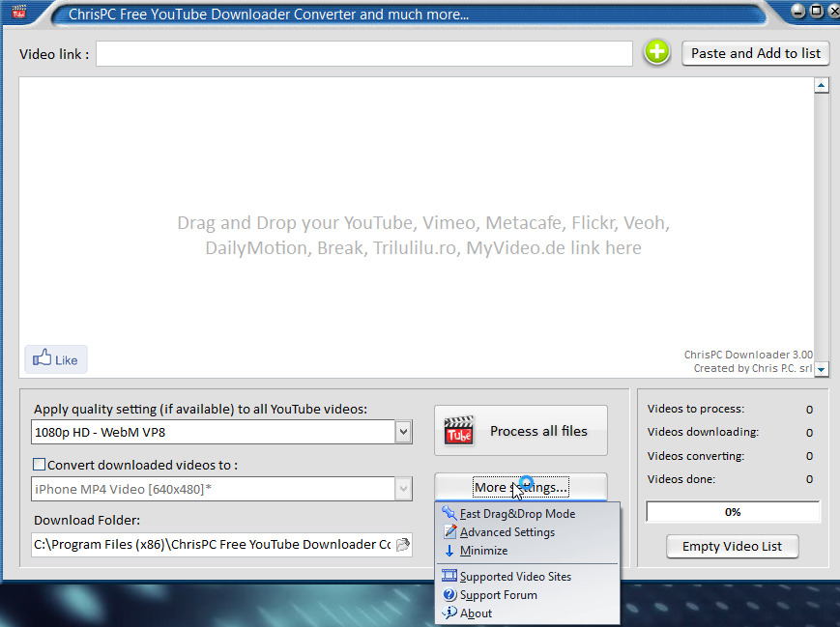
Task: Open Support Forum menu entry
Action: 528,595
